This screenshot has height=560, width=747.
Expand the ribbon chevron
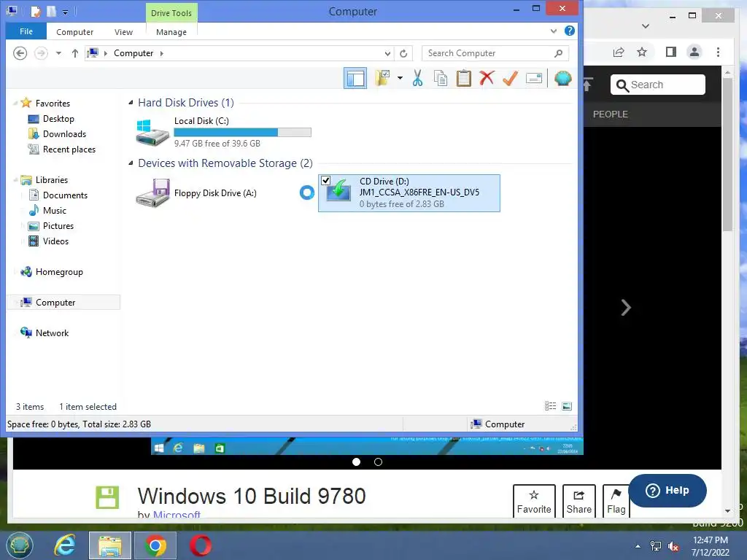(x=554, y=31)
